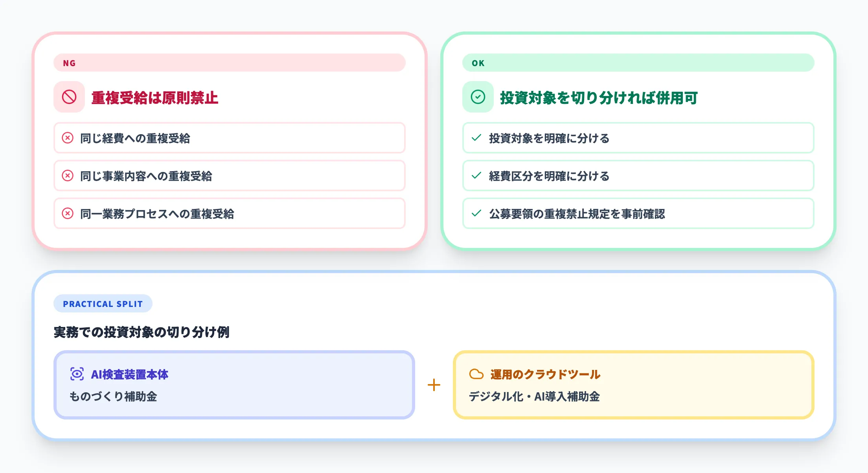868x473 pixels.
Task: Open the PRACTICAL SPLIT badge
Action: (x=103, y=303)
